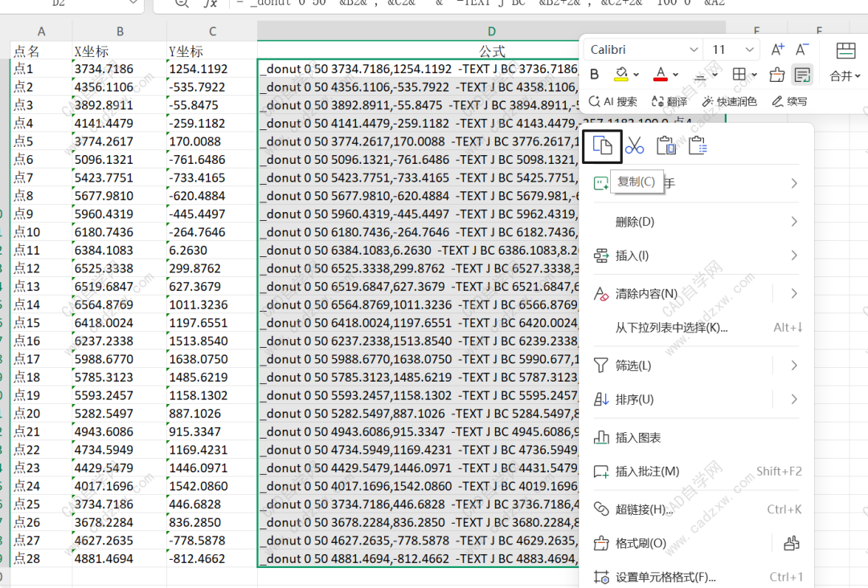Viewport: 868px width, 588px height.
Task: Click cell -535.7922
Action: tap(212, 88)
